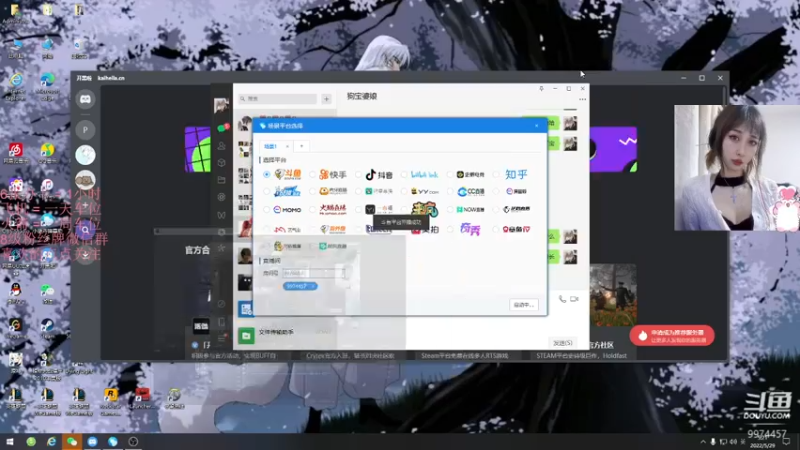The width and height of the screenshot is (800, 450).
Task: Show hidden system tray icons chevron
Action: (703, 442)
